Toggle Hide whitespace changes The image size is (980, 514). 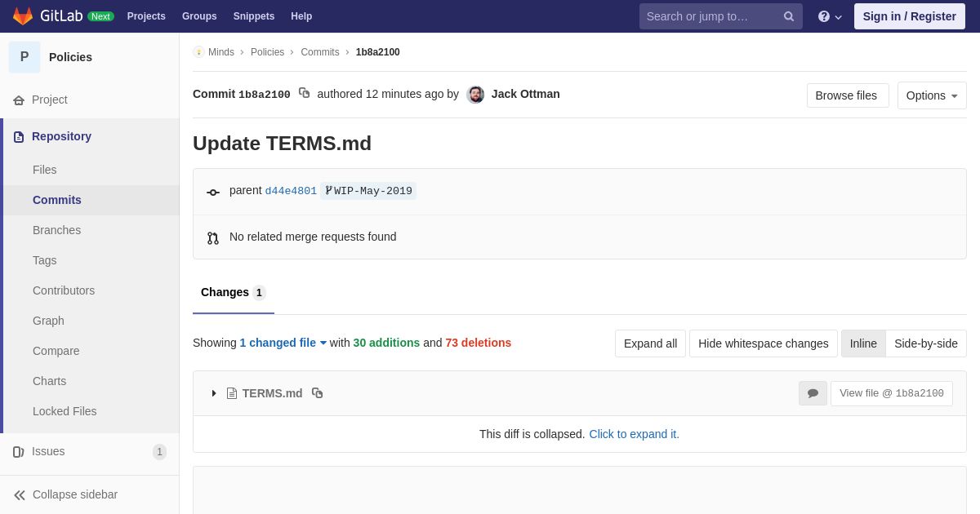coord(764,343)
